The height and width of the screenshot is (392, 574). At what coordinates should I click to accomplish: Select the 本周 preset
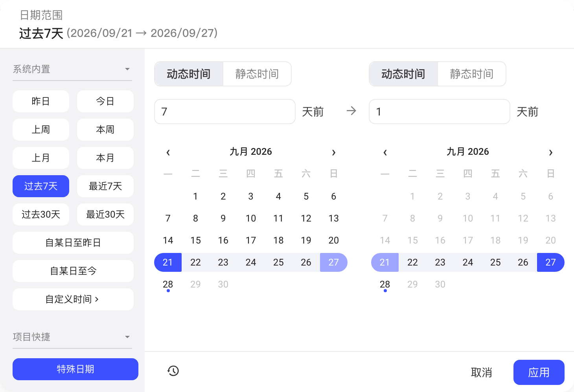(x=105, y=130)
